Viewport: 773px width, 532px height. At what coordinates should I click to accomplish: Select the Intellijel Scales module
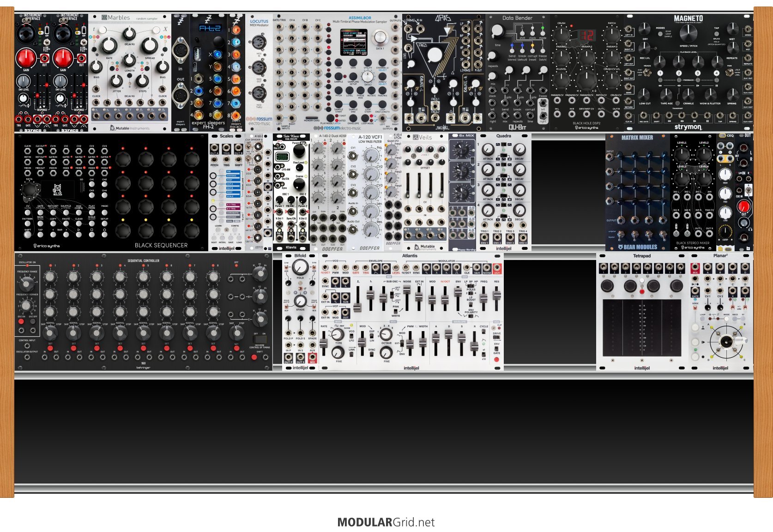point(227,192)
